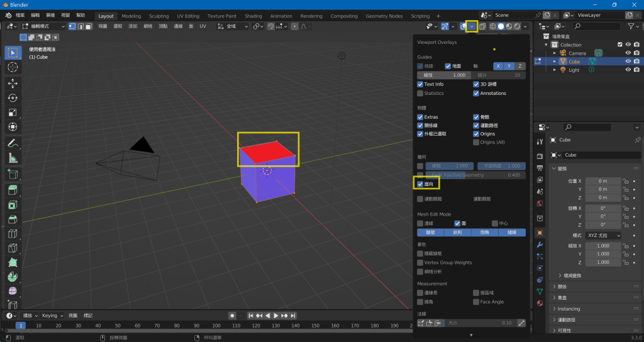Enable the Face Angle measurement checkbox
The height and width of the screenshot is (342, 644).
[x=476, y=302]
